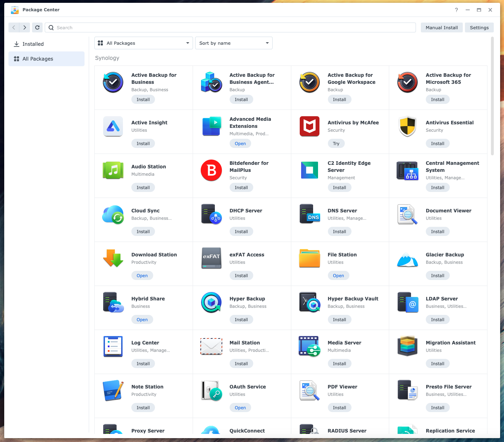Click the Download Station arrow icon
This screenshot has width=504, height=442.
[113, 258]
